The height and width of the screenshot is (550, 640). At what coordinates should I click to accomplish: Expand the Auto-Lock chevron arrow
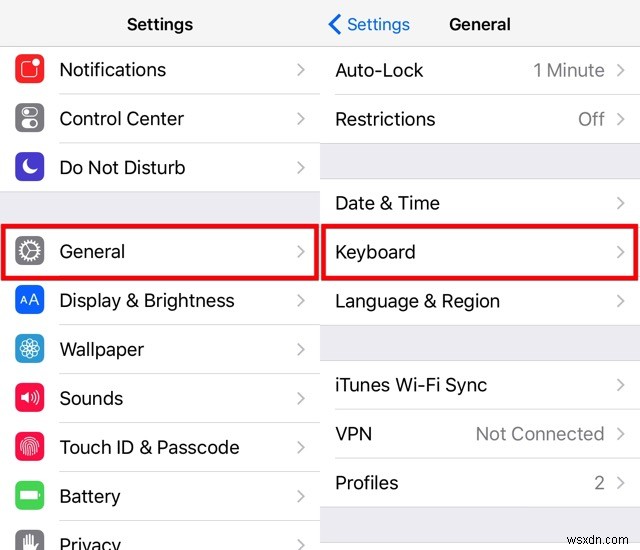coord(621,70)
